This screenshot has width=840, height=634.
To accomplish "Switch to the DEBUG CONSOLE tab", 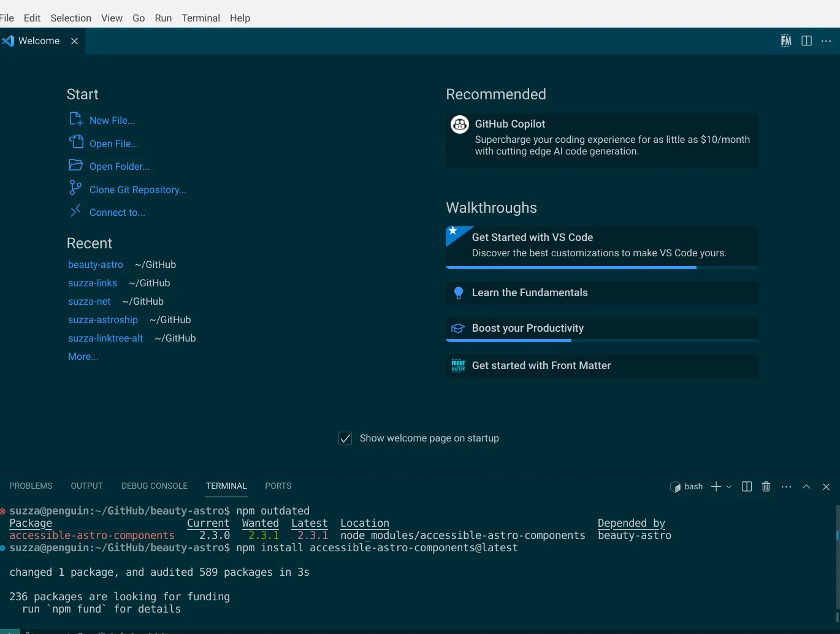I will click(155, 486).
